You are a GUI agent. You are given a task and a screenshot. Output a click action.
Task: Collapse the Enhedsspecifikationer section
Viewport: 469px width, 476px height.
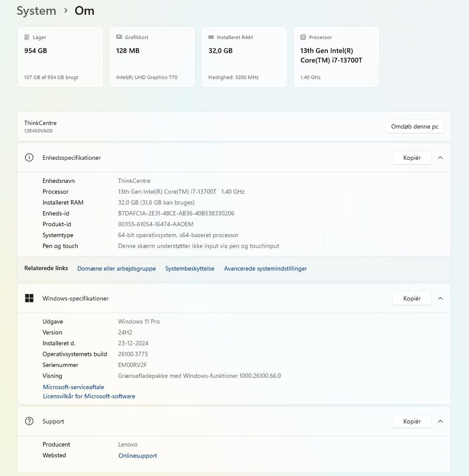(x=440, y=157)
